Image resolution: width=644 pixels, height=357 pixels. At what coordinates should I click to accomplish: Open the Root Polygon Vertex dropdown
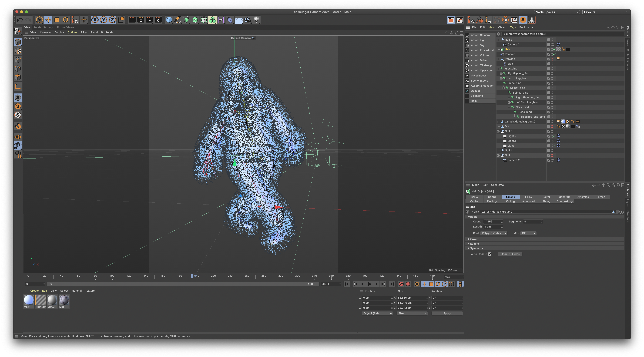coord(493,233)
